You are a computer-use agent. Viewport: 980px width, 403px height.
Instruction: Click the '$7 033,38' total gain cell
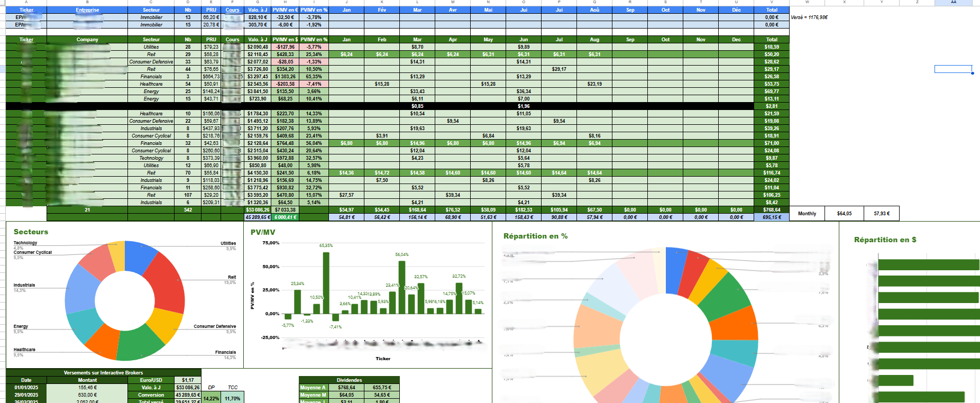click(285, 210)
